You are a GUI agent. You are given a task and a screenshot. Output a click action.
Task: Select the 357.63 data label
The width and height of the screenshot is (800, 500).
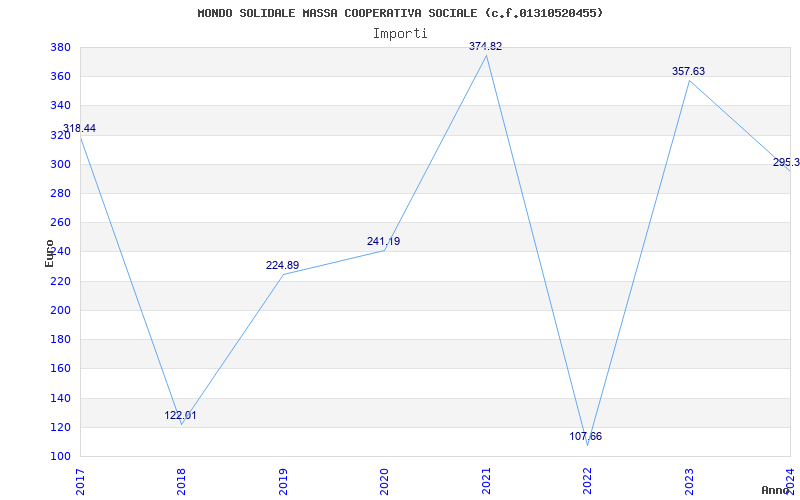pos(688,71)
